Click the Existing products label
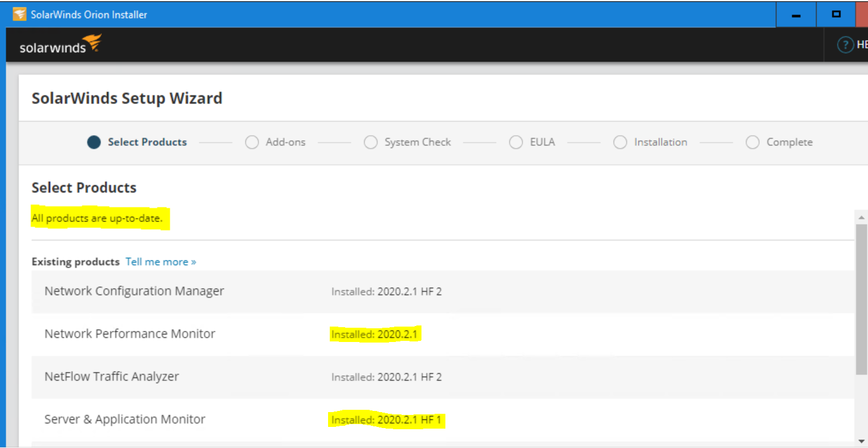 click(76, 262)
